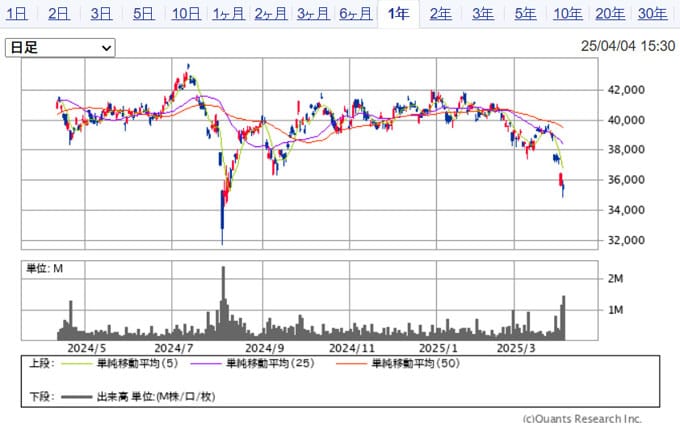
Task: View the 6ヶ月 chart range
Action: (x=356, y=14)
